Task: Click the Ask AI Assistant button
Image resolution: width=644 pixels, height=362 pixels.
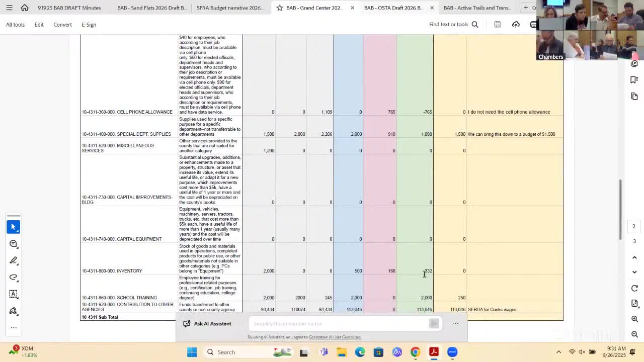Action: [207, 323]
